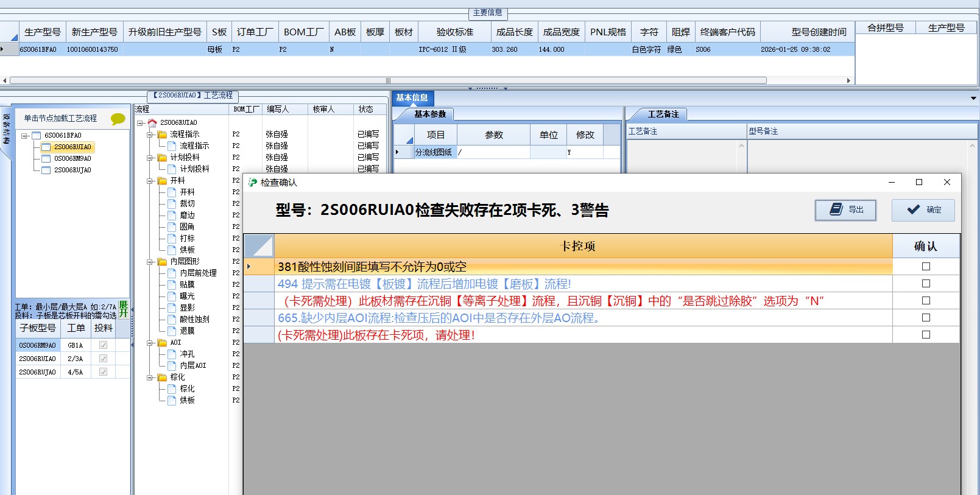Click the 检查确认 dialog title icon

[x=253, y=183]
